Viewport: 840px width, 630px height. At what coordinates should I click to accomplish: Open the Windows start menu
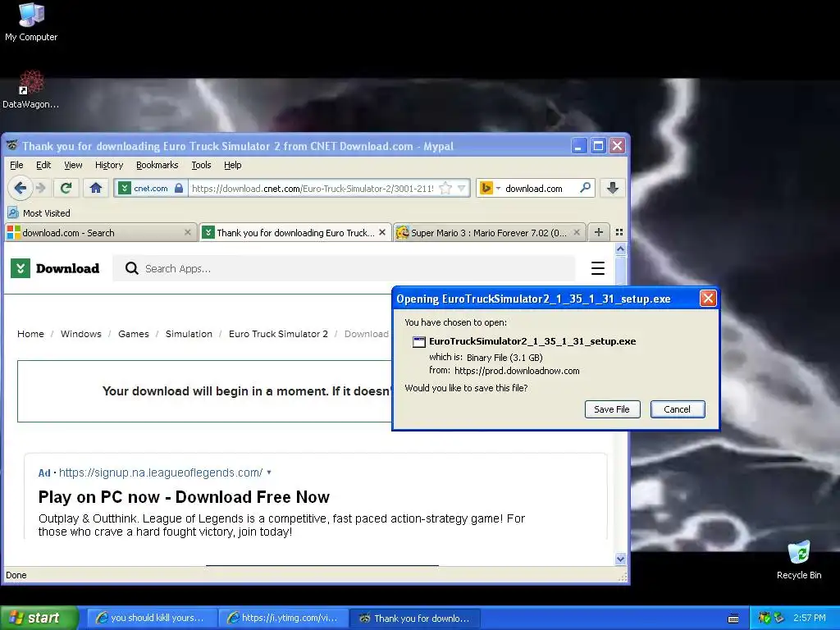click(39, 618)
